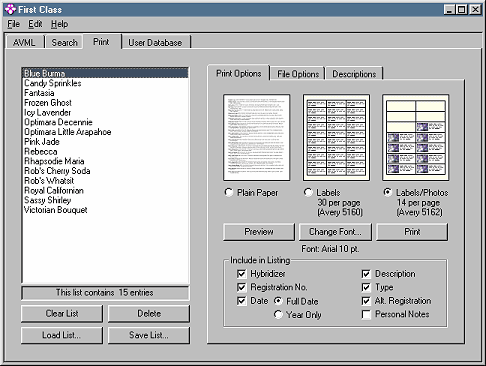Screen dimensions: 486x366
Task: Click the 30-per-page Labels layout thumbnail
Action: point(336,137)
